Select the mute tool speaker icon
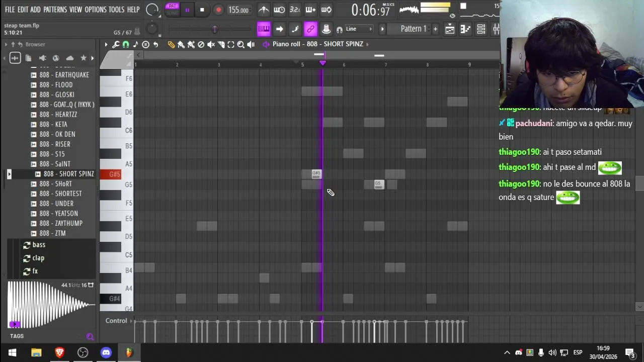Viewport: 644px width, 362px height. (x=211, y=45)
